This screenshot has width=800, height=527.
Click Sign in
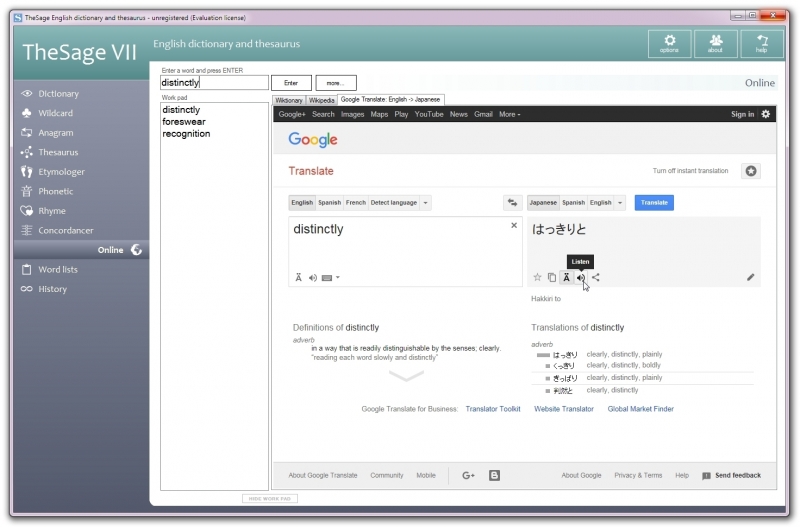[742, 114]
